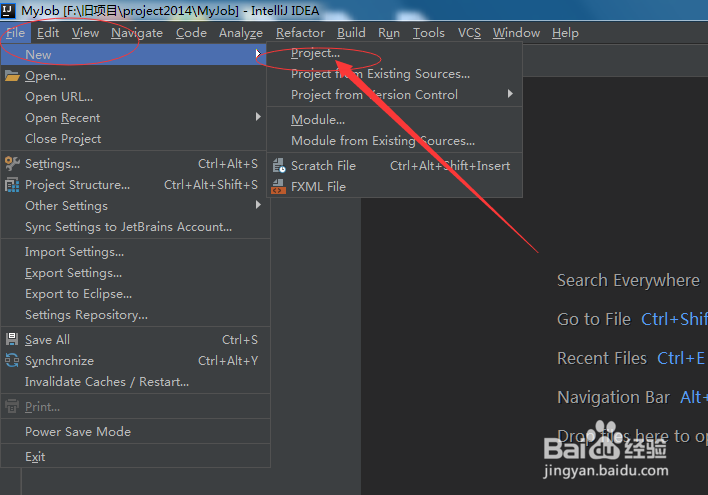Image resolution: width=708 pixels, height=495 pixels.
Task: Choose Export to Eclipse...
Action: tap(135, 294)
